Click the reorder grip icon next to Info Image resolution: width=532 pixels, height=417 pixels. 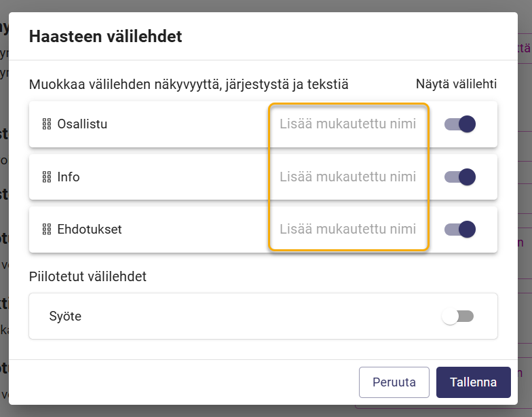coord(47,177)
